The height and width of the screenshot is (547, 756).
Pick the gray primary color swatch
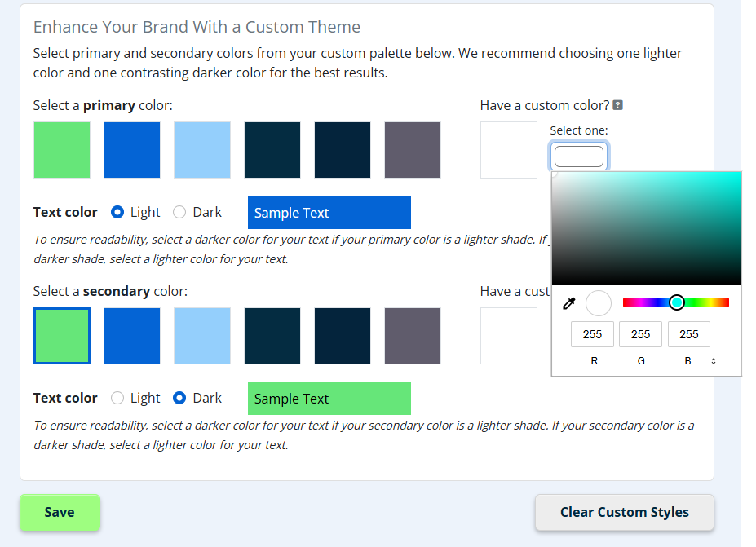point(412,150)
